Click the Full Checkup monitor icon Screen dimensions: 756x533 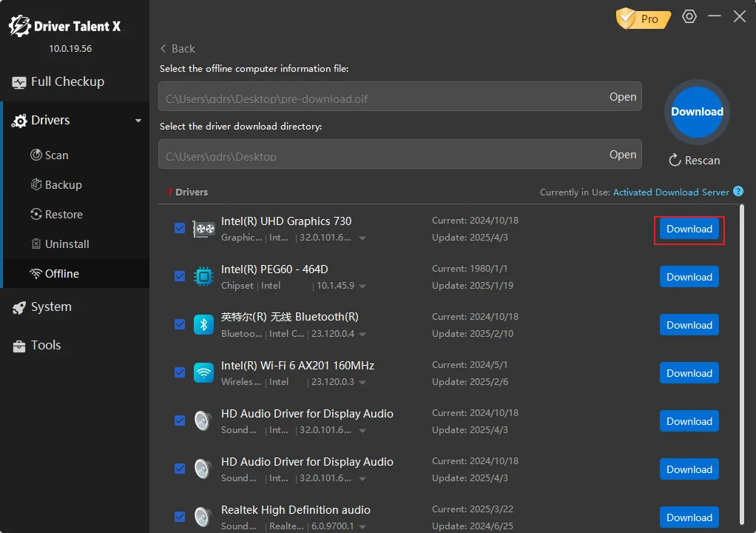tap(19, 82)
